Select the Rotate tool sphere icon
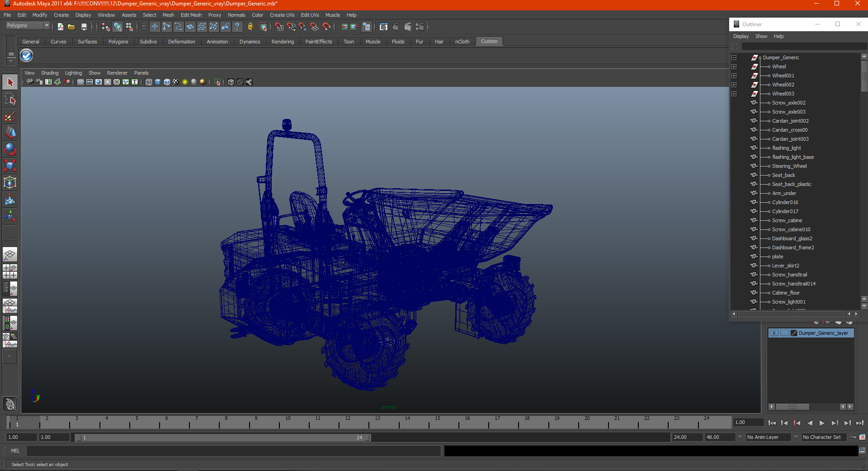Image resolution: width=868 pixels, height=471 pixels. (x=10, y=149)
